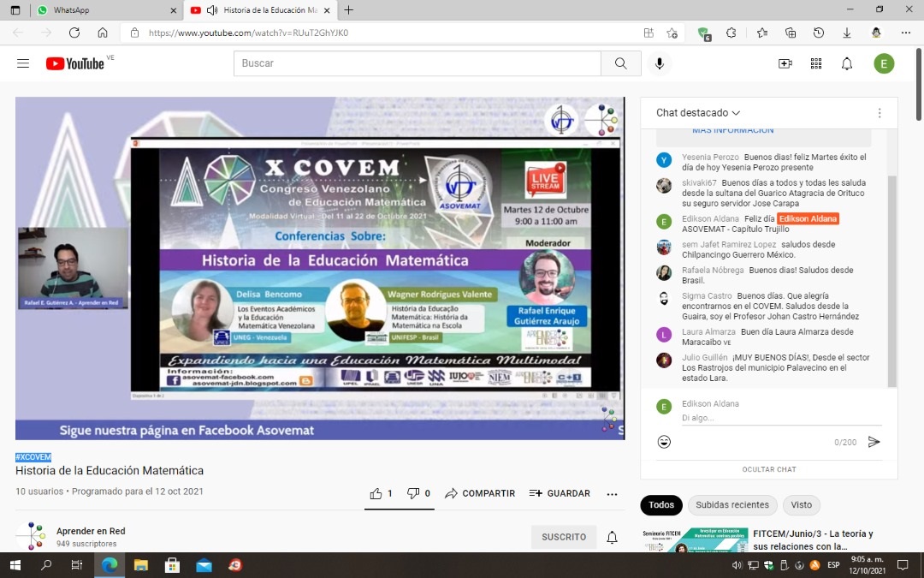Open browser history clock icon
The height and width of the screenshot is (578, 924).
[x=819, y=33]
